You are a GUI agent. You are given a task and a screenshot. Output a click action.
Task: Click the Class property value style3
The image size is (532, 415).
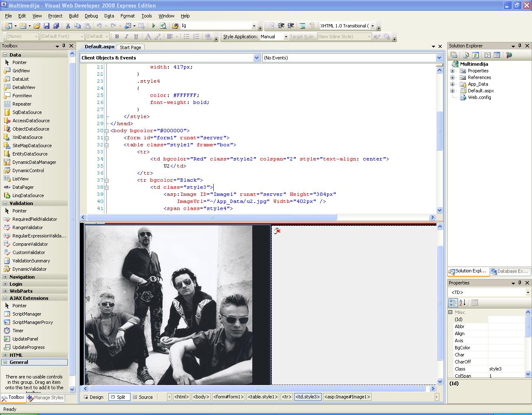coord(506,369)
